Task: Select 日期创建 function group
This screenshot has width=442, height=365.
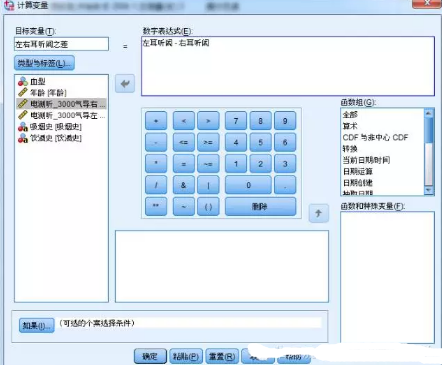Action: coord(358,183)
